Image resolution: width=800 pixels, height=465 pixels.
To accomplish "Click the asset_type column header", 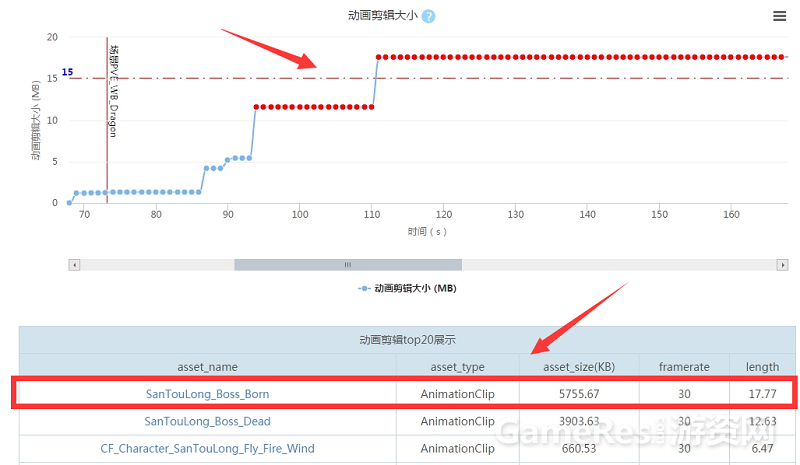I will coord(457,367).
